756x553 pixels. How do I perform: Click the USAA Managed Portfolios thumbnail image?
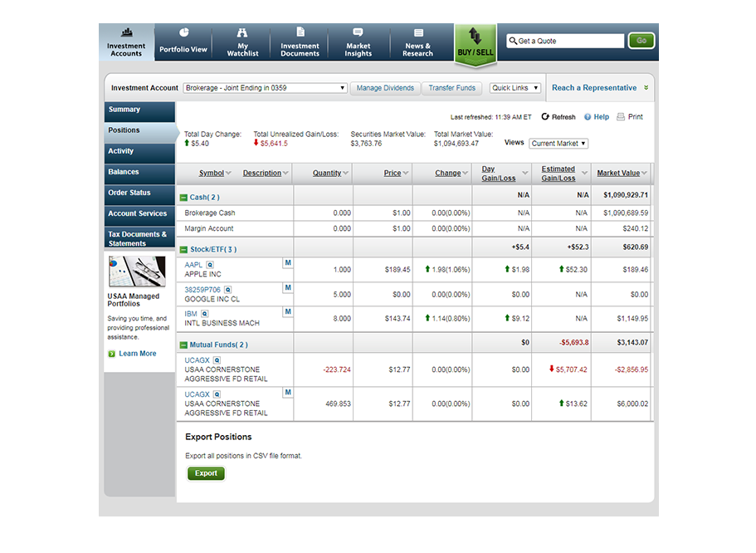coord(138,272)
